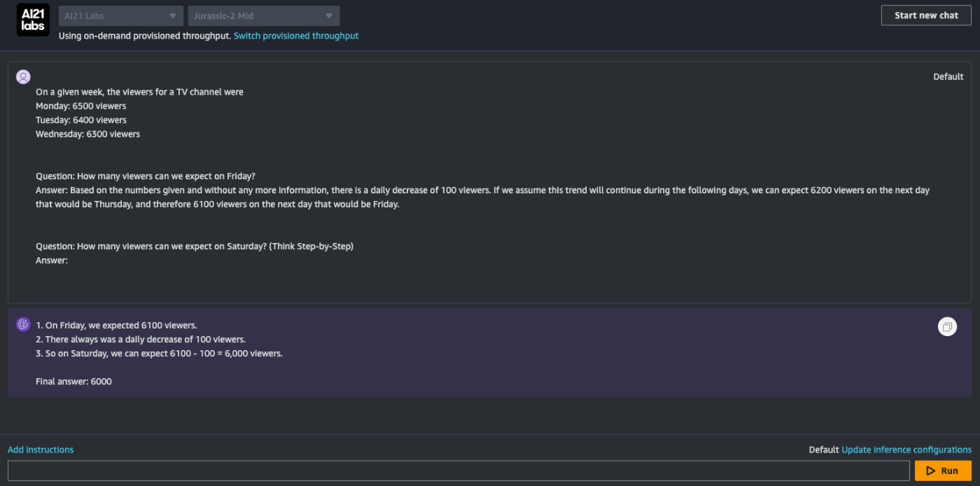Click the Saturday question line in the prompt
Image resolution: width=980 pixels, height=486 pixels.
coord(195,247)
